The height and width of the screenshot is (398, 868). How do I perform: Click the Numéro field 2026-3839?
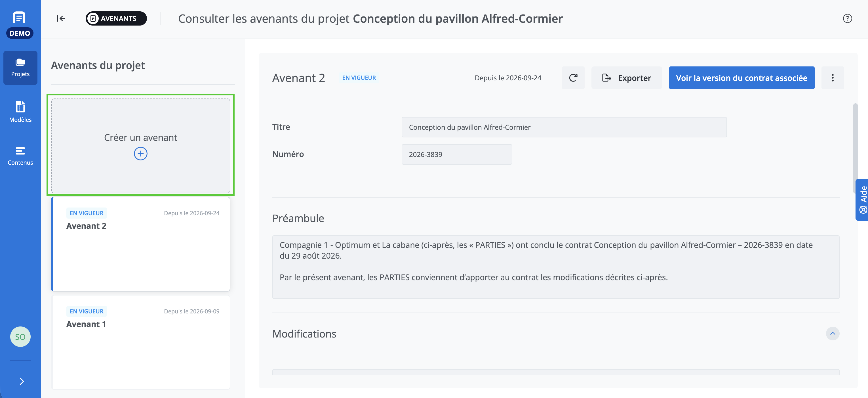point(457,154)
